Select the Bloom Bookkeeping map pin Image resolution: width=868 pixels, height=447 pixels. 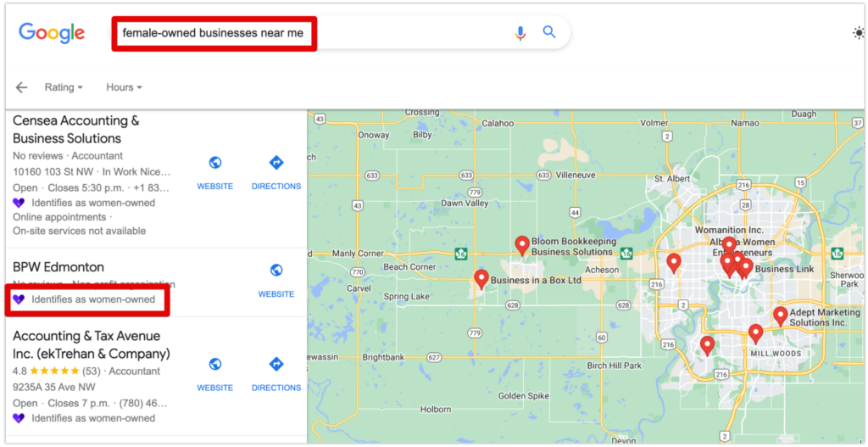[x=522, y=244]
